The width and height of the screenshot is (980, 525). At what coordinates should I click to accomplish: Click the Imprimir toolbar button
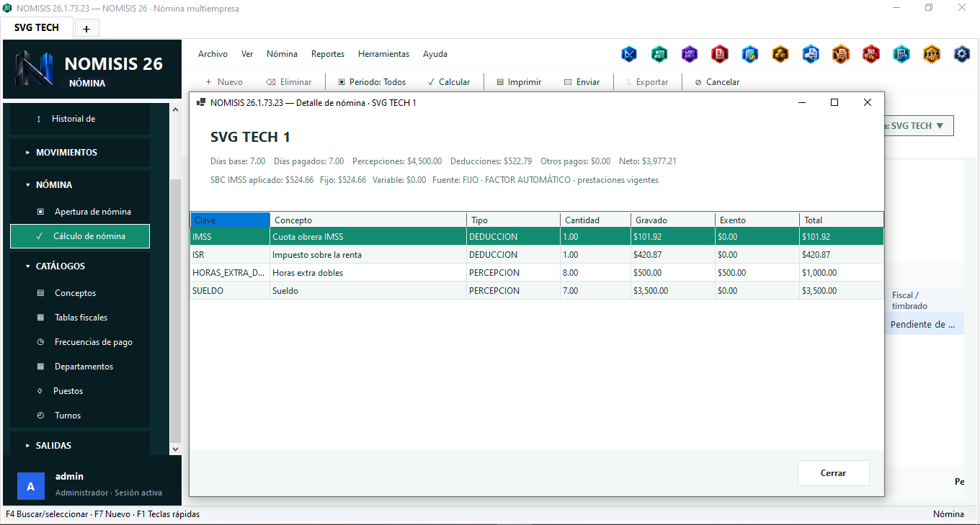(x=519, y=82)
